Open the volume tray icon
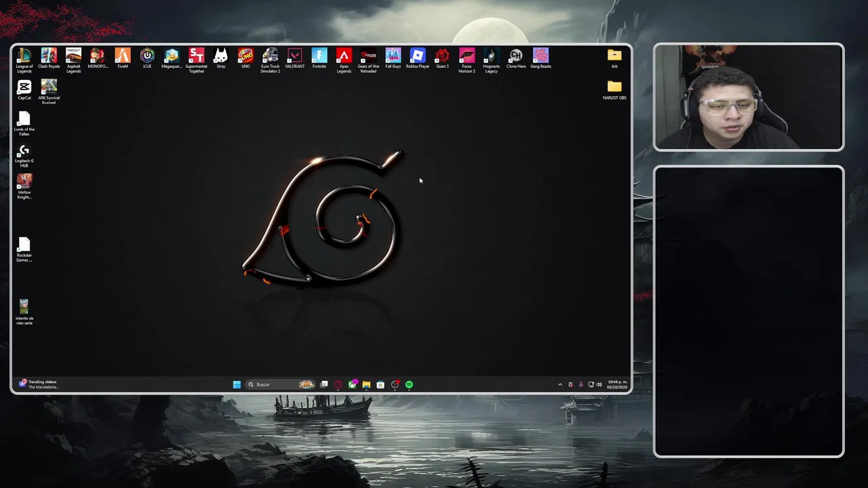This screenshot has height=488, width=868. tap(599, 384)
